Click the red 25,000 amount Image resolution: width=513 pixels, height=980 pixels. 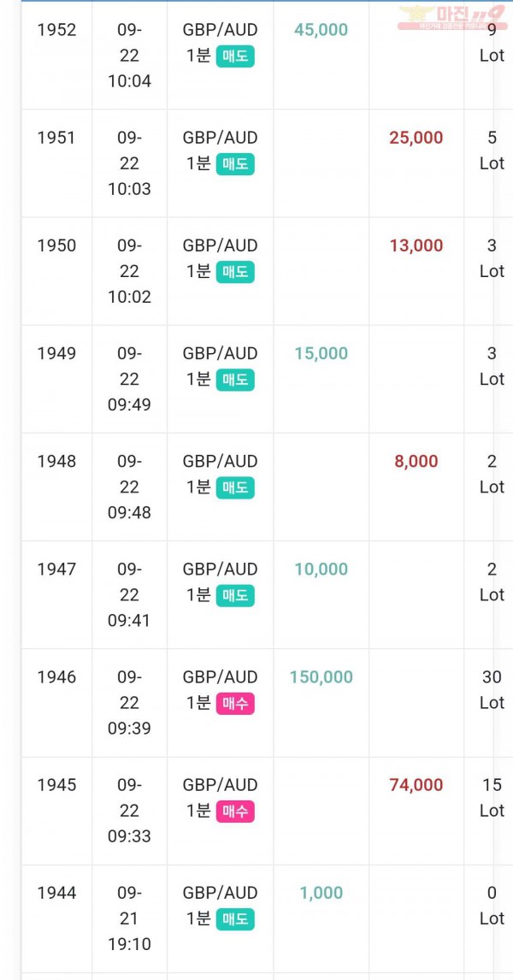click(416, 138)
